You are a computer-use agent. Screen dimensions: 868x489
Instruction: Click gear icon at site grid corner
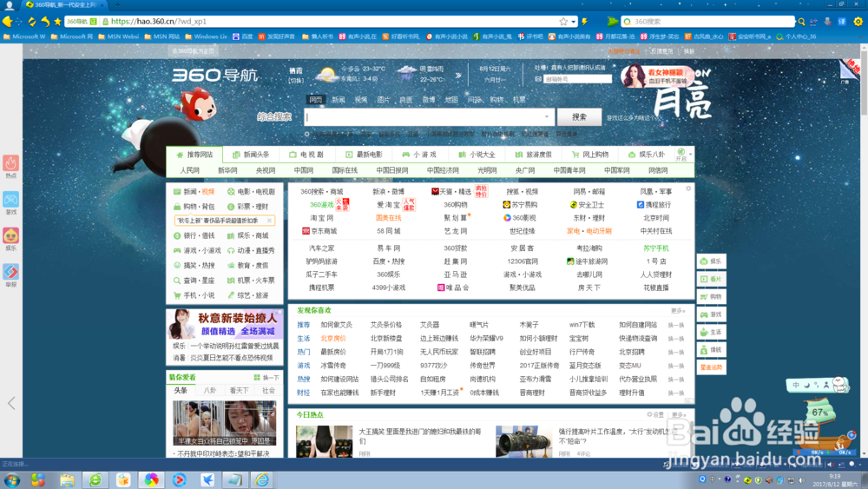point(688,188)
